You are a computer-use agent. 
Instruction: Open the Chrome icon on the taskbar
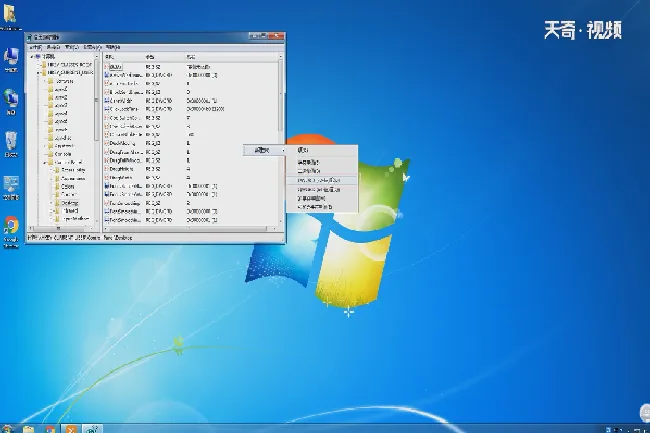point(50,429)
